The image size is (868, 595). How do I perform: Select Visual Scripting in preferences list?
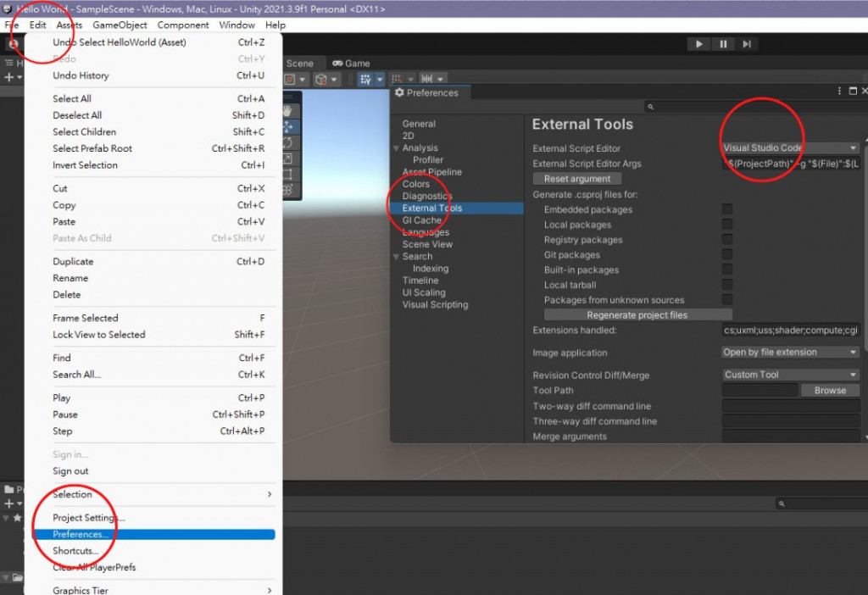pyautogui.click(x=435, y=305)
